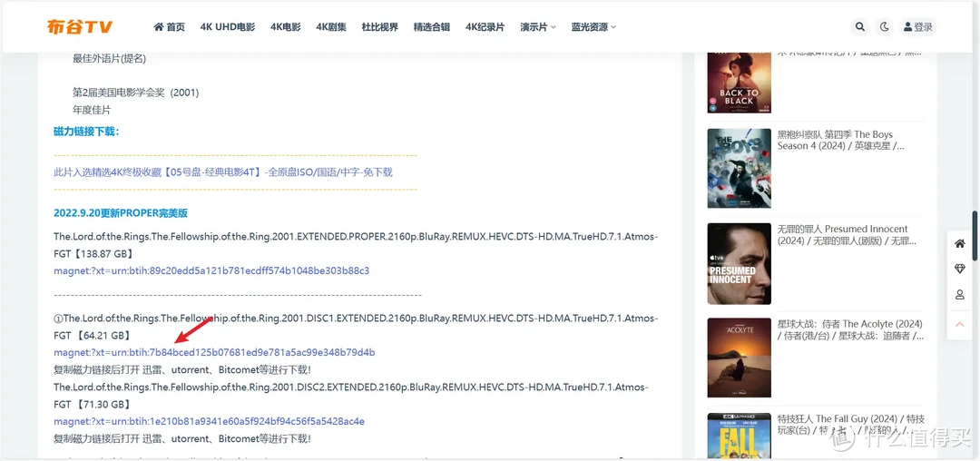Open 星球大战：侍者 The Acolyte title link

coord(850,330)
